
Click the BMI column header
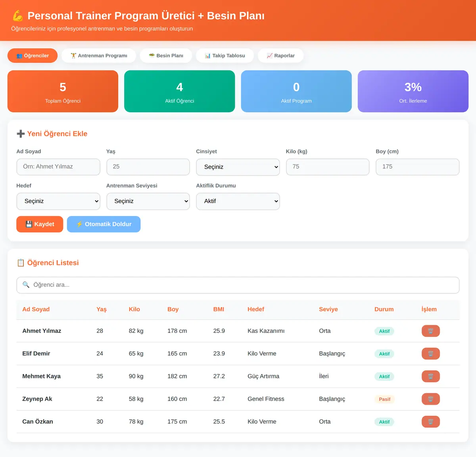coord(219,309)
